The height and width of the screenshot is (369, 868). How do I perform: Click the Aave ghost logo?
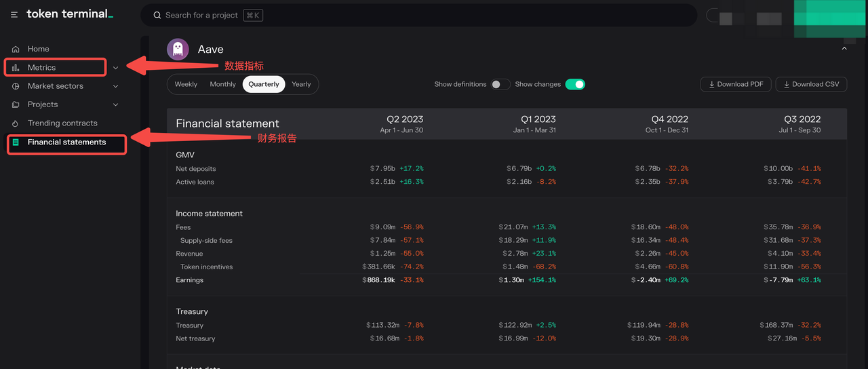click(178, 49)
